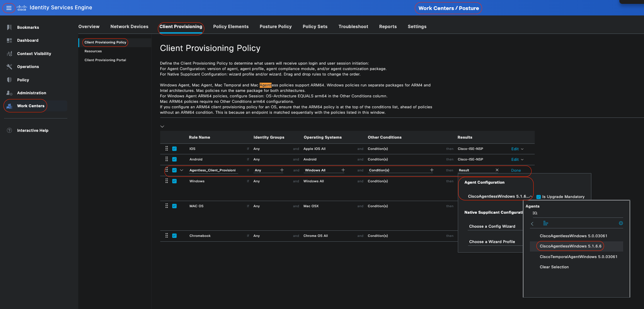
Task: Open the gear settings in Agents popup
Action: [621, 223]
